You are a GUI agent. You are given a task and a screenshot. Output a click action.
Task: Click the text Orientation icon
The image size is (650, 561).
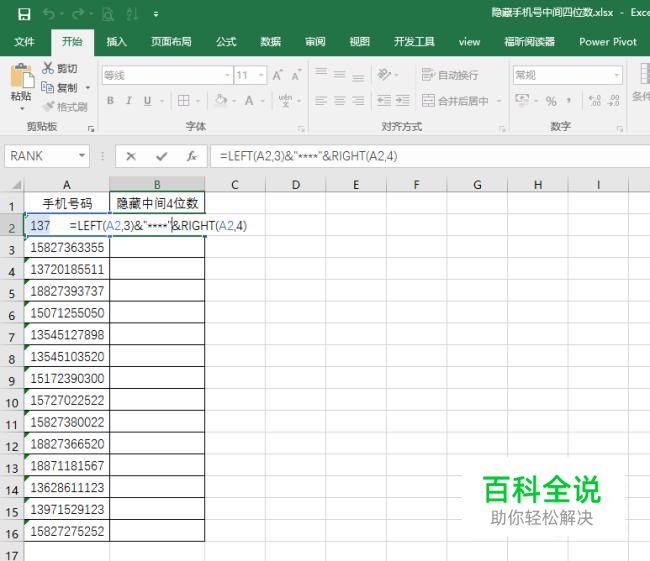click(x=384, y=75)
